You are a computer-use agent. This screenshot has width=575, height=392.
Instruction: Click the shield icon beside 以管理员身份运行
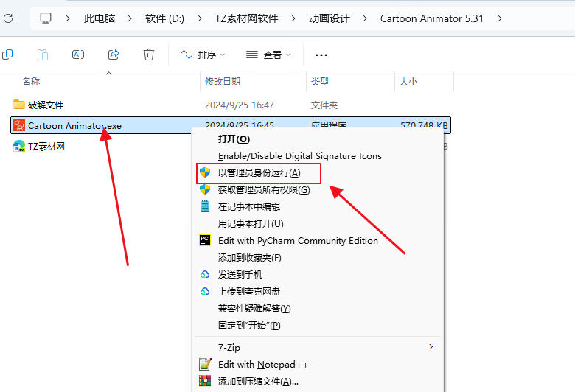point(205,172)
